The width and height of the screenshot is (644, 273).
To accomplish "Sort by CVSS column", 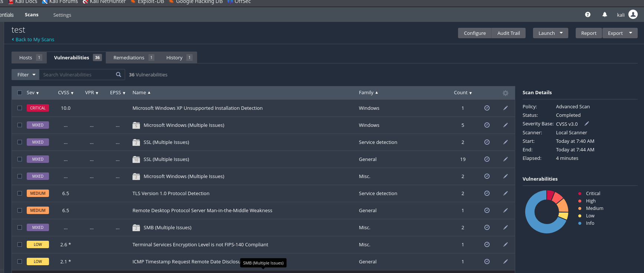I will (x=66, y=93).
